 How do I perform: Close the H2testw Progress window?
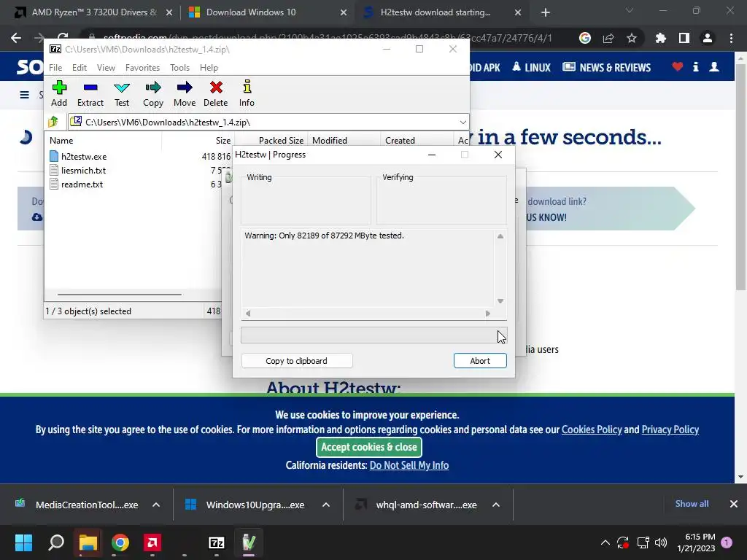[498, 155]
